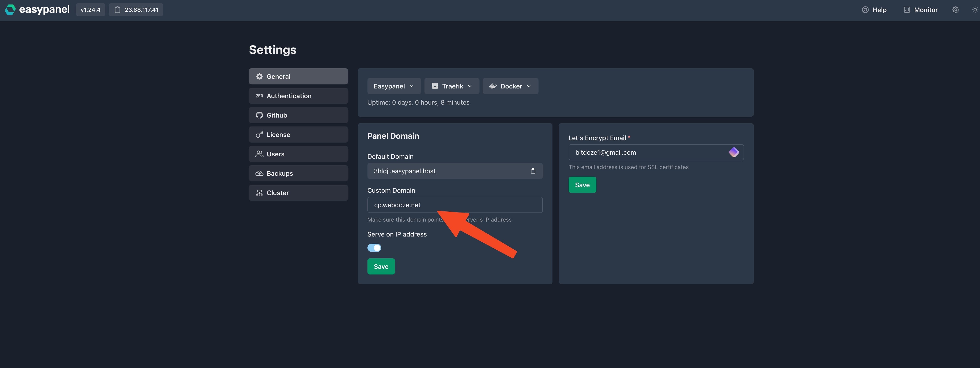Click the easypanel wordmark
The width and height of the screenshot is (980, 368).
tap(44, 9)
